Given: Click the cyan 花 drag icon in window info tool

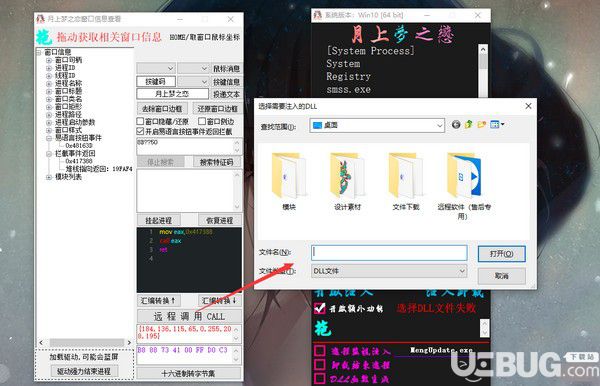Looking at the screenshot, I should (x=44, y=37).
